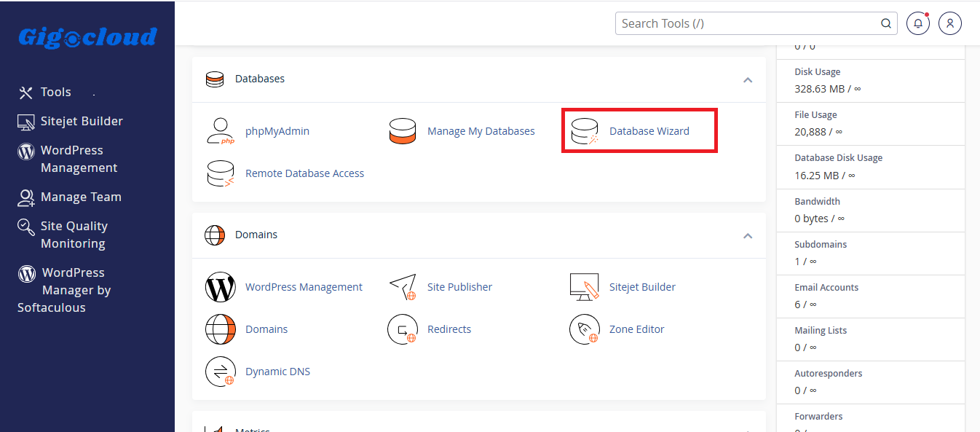Open the Sitejet Builder icon in Domains
This screenshot has height=432, width=980.
[x=585, y=287]
